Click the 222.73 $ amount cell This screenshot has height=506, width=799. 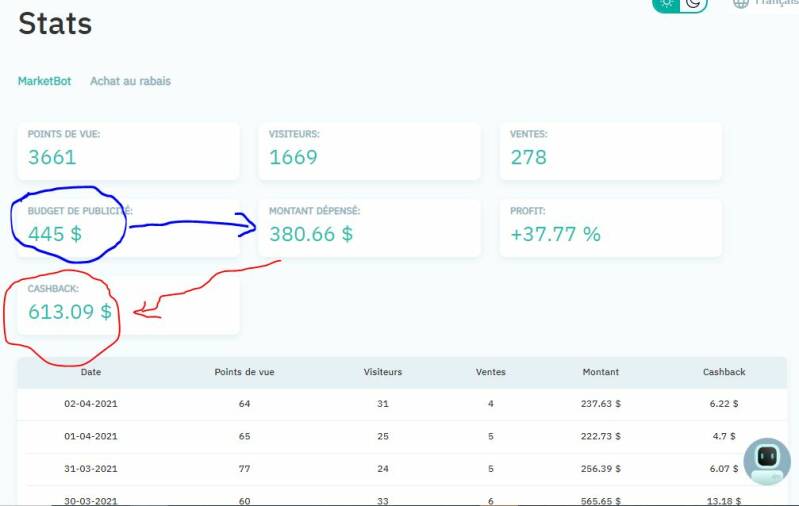601,436
